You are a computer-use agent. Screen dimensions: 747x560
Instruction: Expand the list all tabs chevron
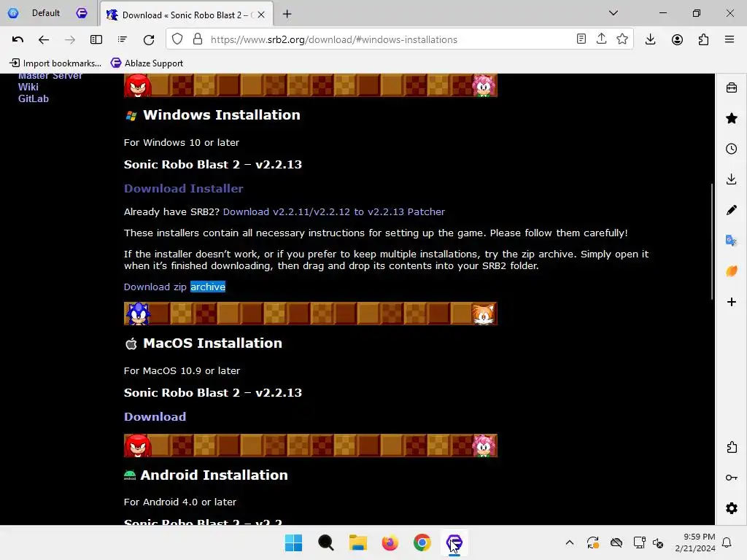613,13
